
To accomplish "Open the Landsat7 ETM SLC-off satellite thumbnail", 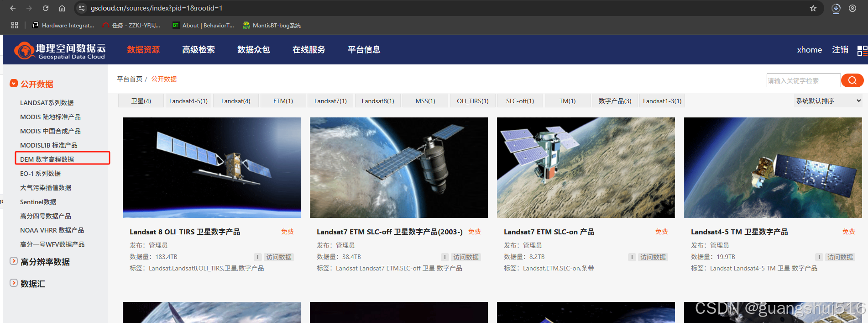I will (399, 168).
